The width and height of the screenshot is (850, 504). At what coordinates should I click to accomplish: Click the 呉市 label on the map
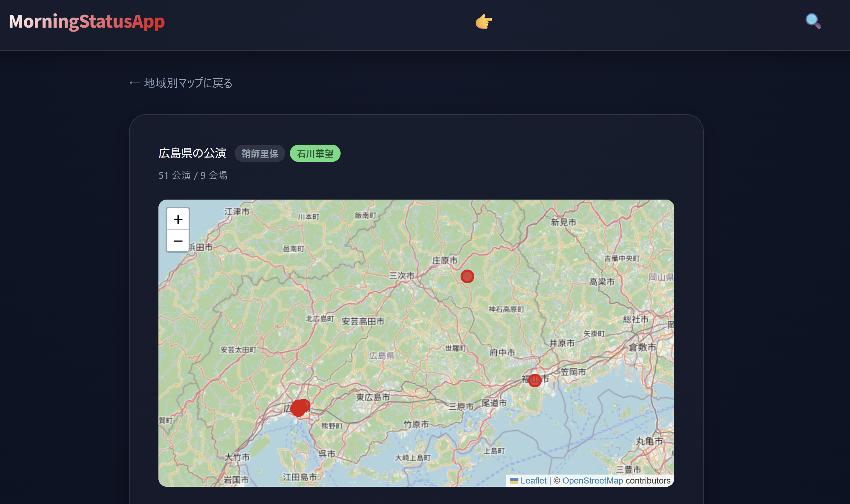[x=327, y=454]
